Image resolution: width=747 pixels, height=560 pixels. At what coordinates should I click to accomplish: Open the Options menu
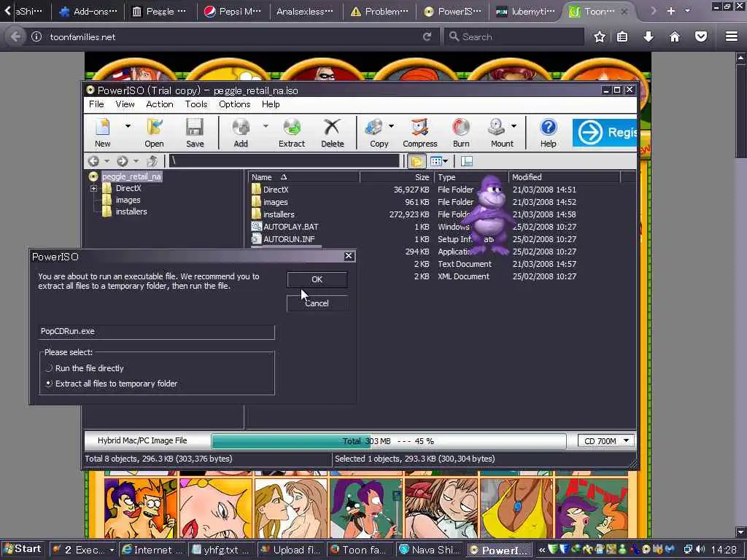pyautogui.click(x=234, y=104)
